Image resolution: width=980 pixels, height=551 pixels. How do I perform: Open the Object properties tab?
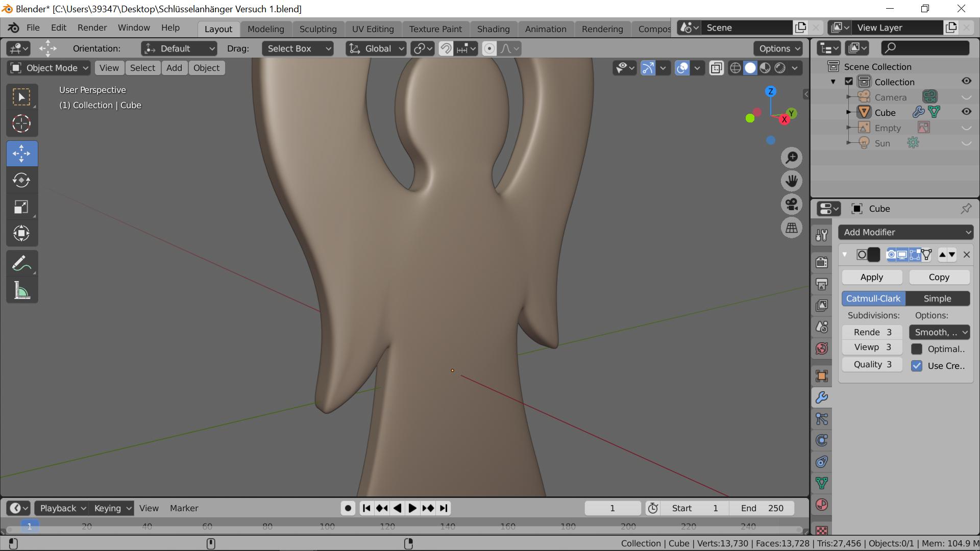(821, 376)
